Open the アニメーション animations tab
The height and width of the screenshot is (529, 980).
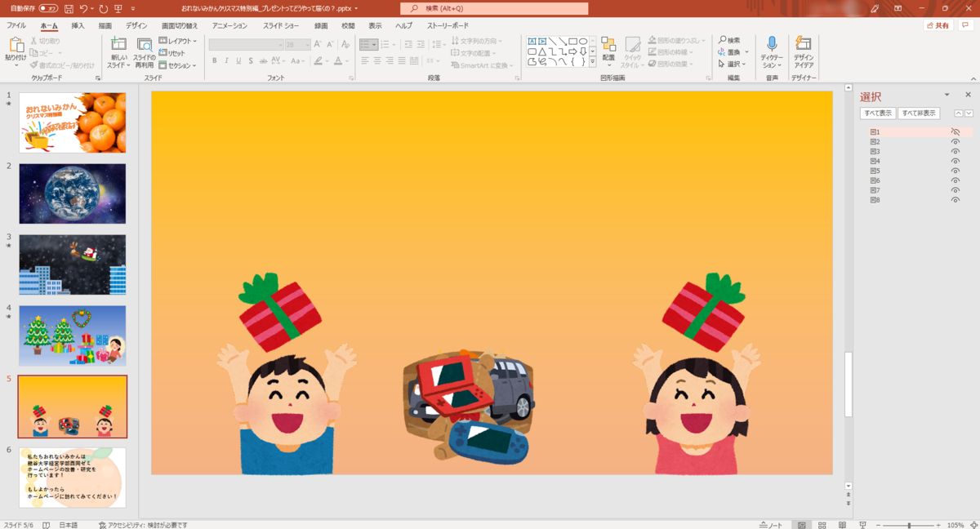230,26
